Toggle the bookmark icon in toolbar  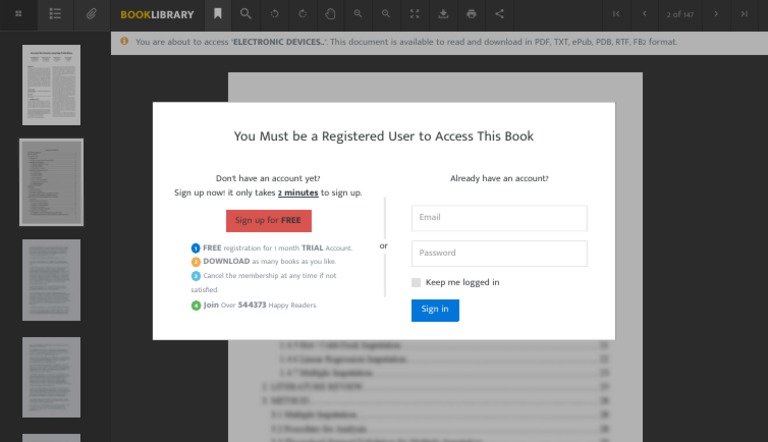(x=218, y=14)
